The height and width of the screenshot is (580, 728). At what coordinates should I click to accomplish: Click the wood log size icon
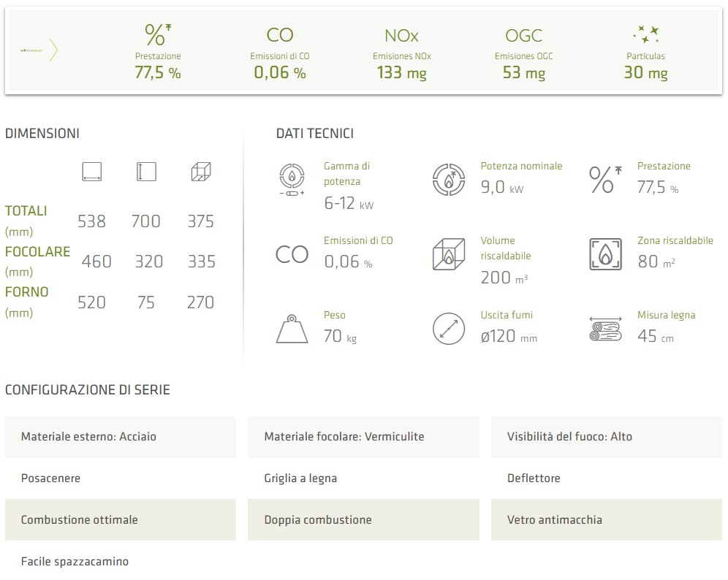pos(604,328)
